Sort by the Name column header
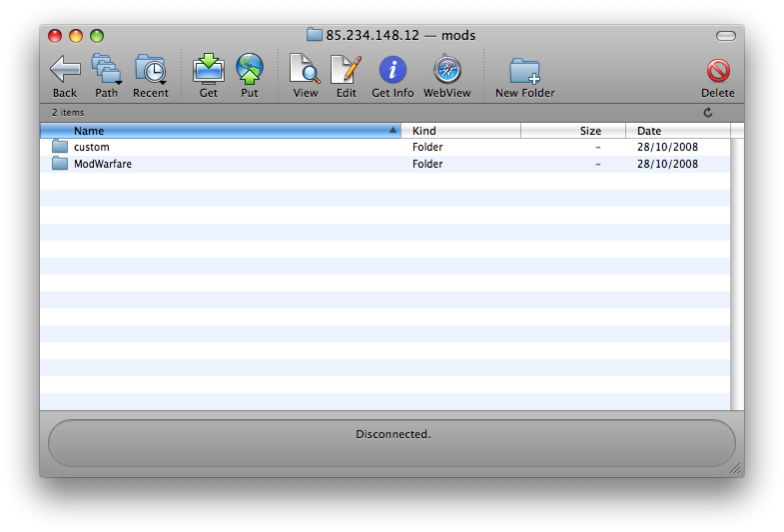The height and width of the screenshot is (532, 784). pos(221,131)
